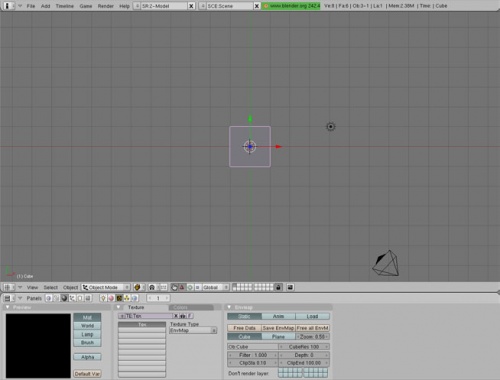The image size is (500, 380).
Task: Click the Save EnvMap button
Action: 278,328
